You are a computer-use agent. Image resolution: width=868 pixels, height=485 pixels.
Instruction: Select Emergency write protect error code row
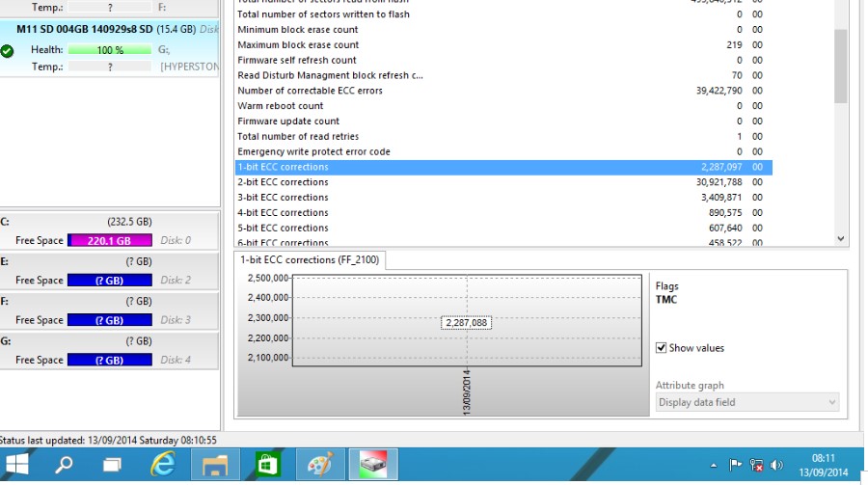(x=503, y=151)
